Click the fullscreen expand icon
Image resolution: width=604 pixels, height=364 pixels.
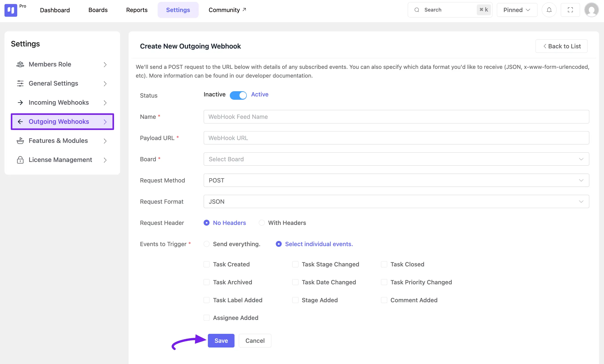pyautogui.click(x=570, y=10)
